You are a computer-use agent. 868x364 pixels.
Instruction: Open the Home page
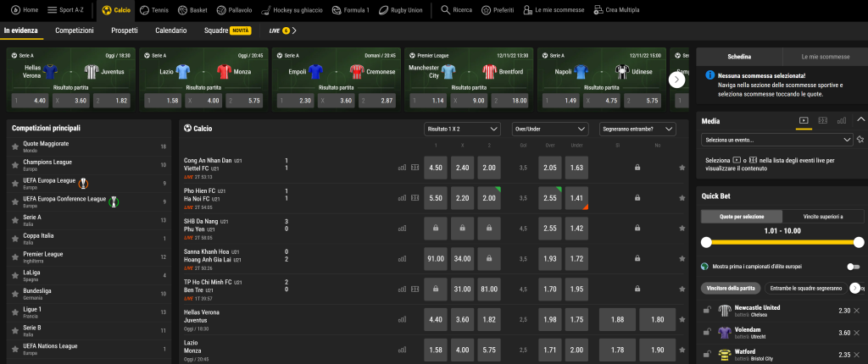(x=25, y=10)
